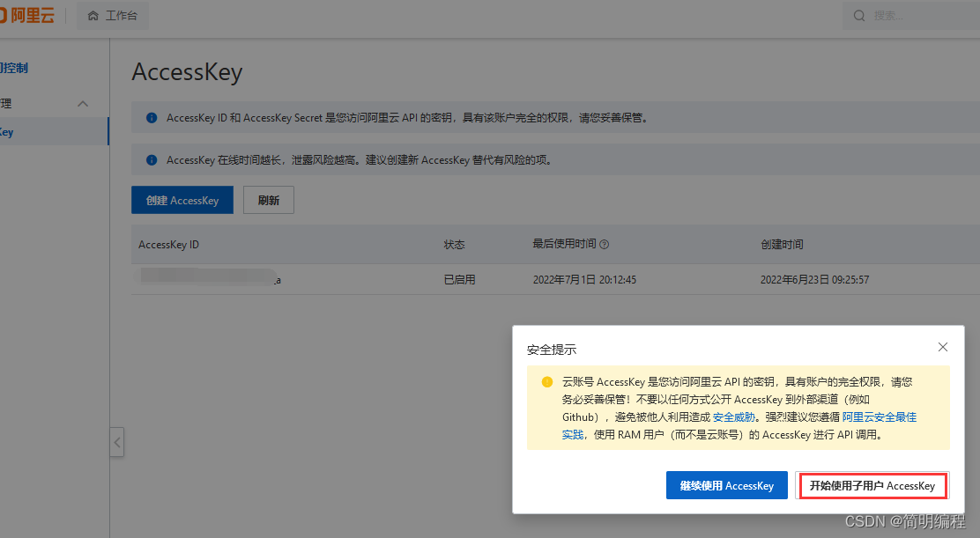Click the AccessKey page title

(x=187, y=72)
